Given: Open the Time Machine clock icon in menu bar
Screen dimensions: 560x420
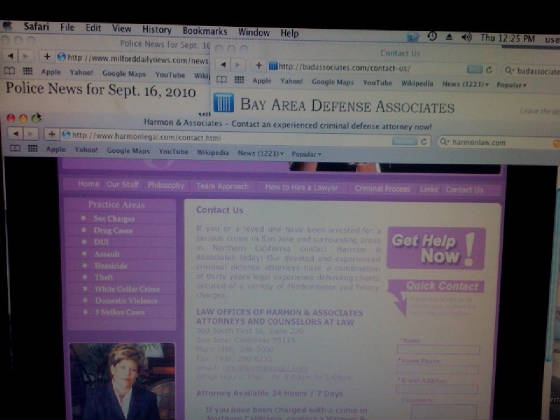Looking at the screenshot, I should (x=432, y=36).
